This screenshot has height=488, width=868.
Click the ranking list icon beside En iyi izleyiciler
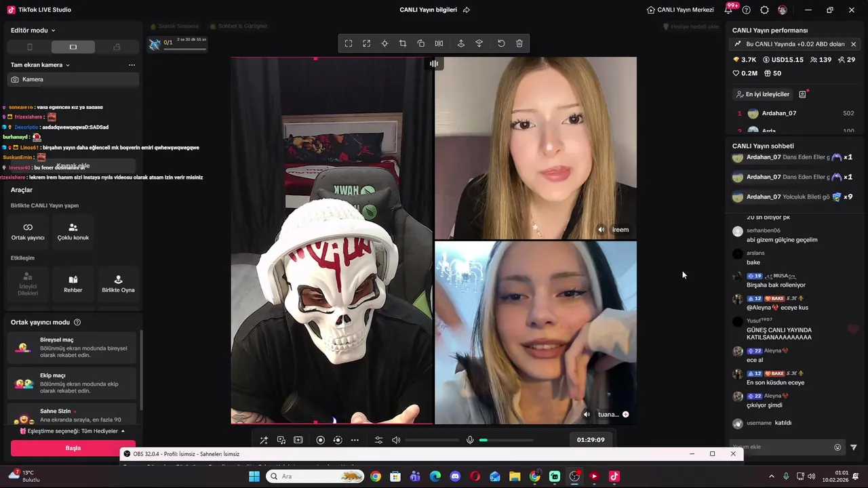pos(802,94)
